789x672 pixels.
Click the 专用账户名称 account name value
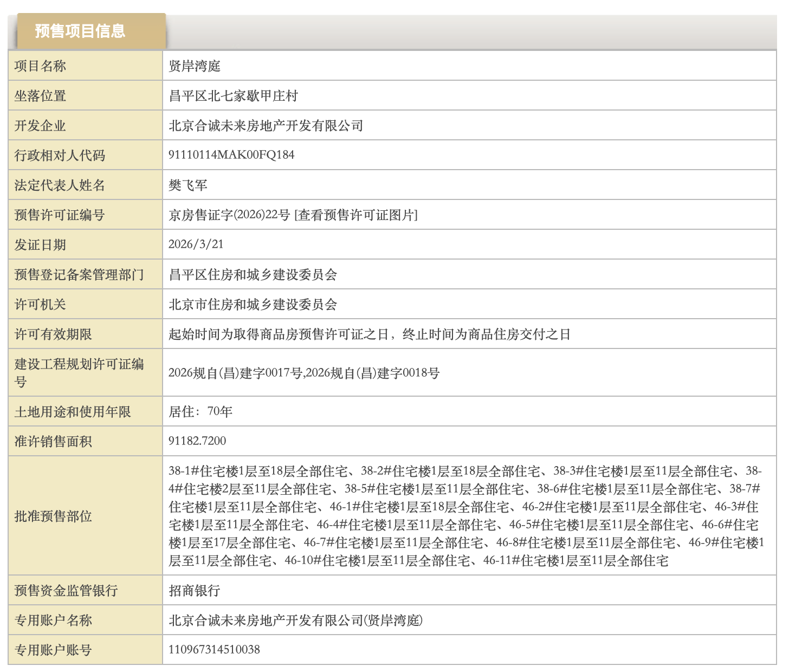[x=295, y=621]
